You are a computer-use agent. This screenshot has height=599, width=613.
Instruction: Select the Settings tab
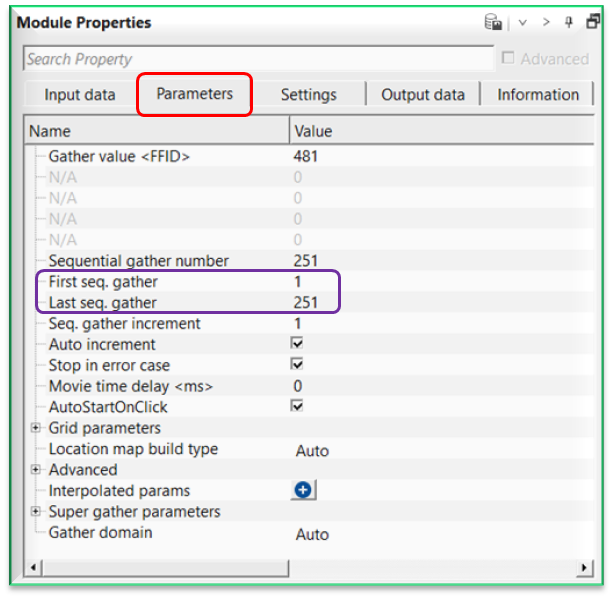(308, 95)
